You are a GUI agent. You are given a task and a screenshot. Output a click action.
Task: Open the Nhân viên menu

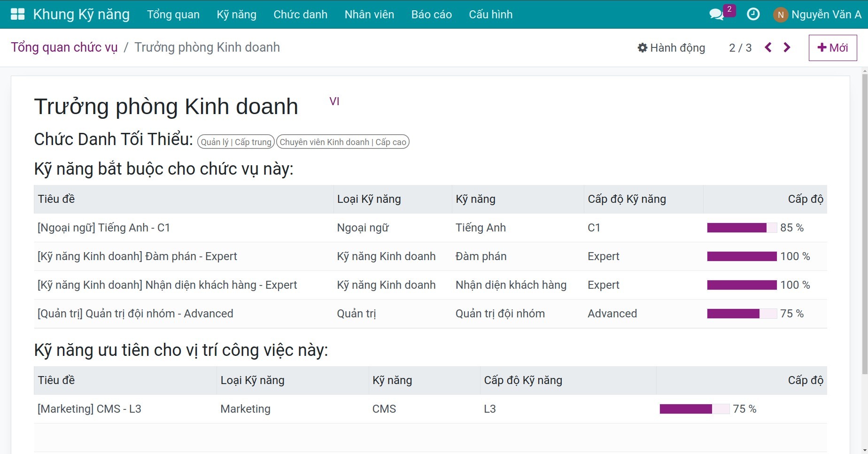click(369, 15)
